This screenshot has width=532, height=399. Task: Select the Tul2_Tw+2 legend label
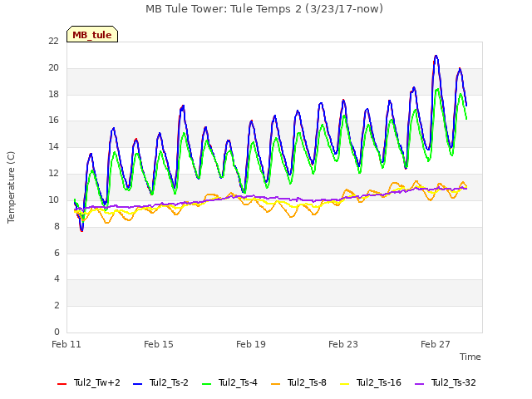pos(97,382)
